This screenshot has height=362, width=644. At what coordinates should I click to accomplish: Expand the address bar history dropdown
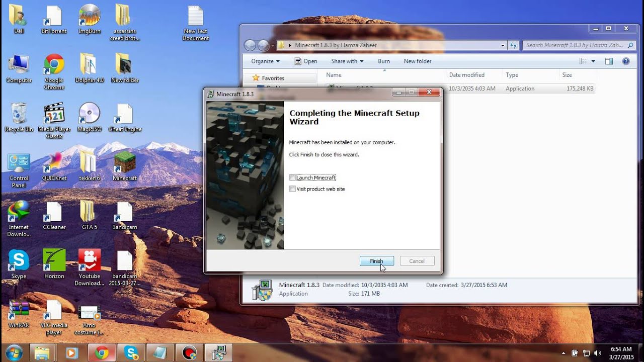(x=503, y=45)
